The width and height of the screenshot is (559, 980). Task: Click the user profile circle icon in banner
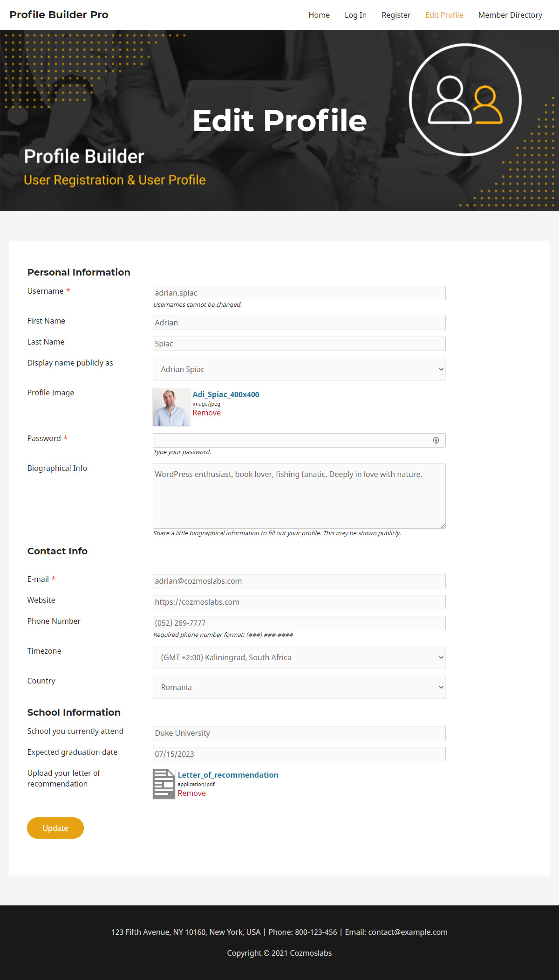pyautogui.click(x=465, y=100)
